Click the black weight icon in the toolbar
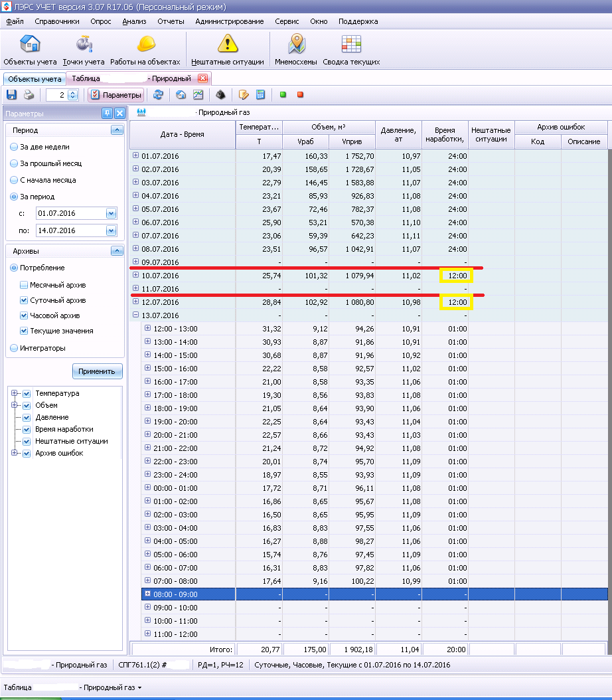Screen dimensions: 612x700 point(220,95)
